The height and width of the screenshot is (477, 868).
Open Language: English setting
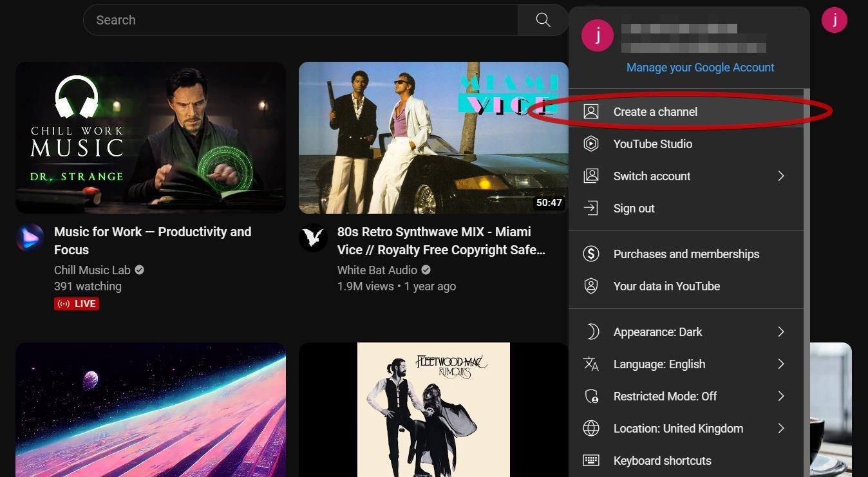(x=686, y=364)
